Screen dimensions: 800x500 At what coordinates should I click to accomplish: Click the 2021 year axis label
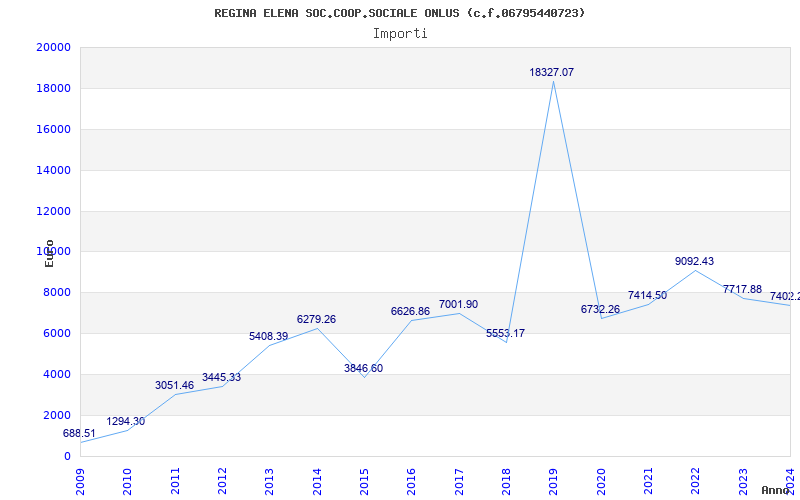pyautogui.click(x=648, y=482)
